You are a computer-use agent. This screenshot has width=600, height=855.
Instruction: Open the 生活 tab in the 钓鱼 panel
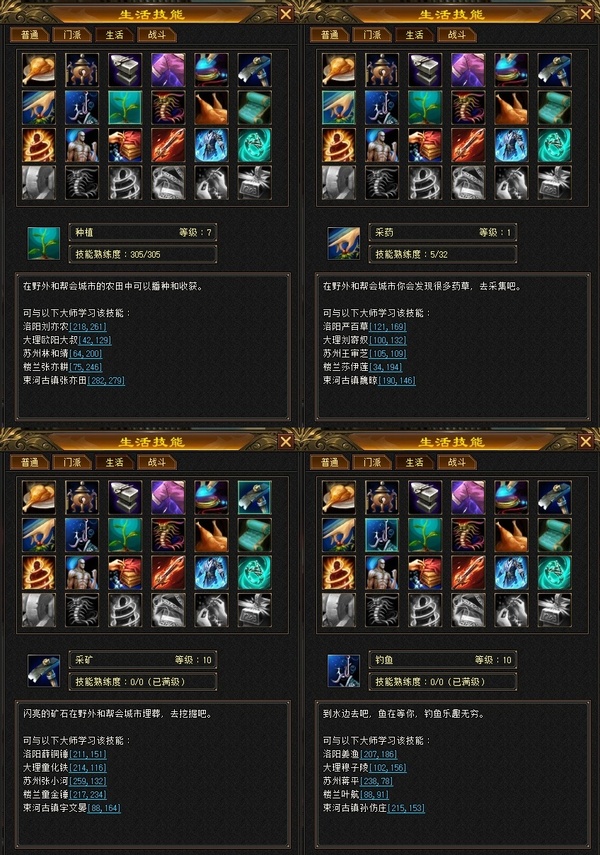(x=415, y=462)
